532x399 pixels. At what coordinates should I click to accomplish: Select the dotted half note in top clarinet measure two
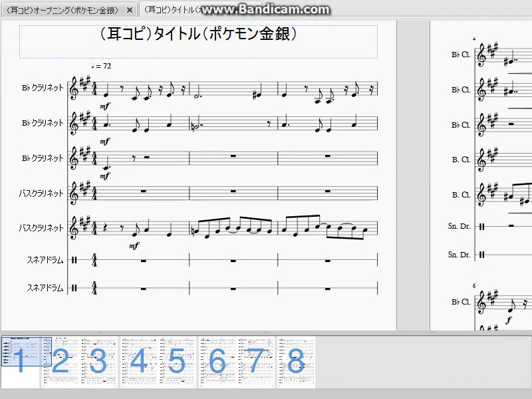tap(198, 96)
